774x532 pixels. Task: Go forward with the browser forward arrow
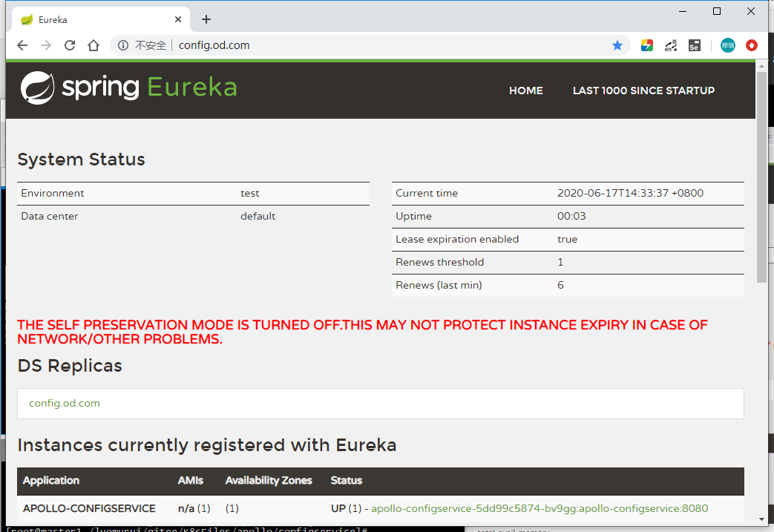tap(46, 45)
